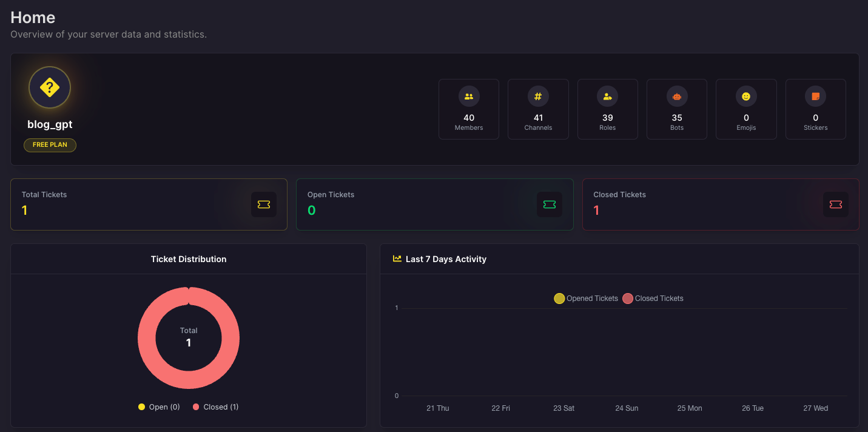868x432 pixels.
Task: Click the 0 Emojis count
Action: point(746,118)
